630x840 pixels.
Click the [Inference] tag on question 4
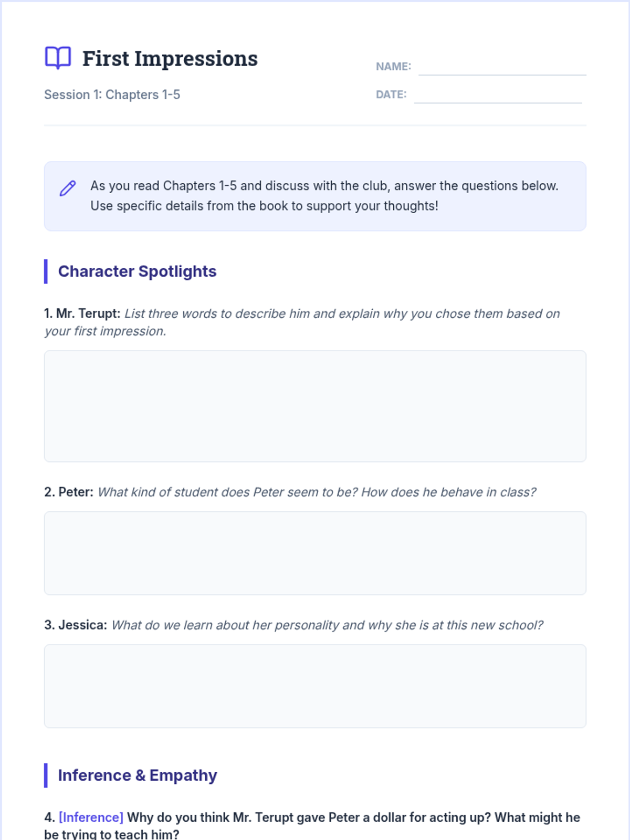click(91, 817)
